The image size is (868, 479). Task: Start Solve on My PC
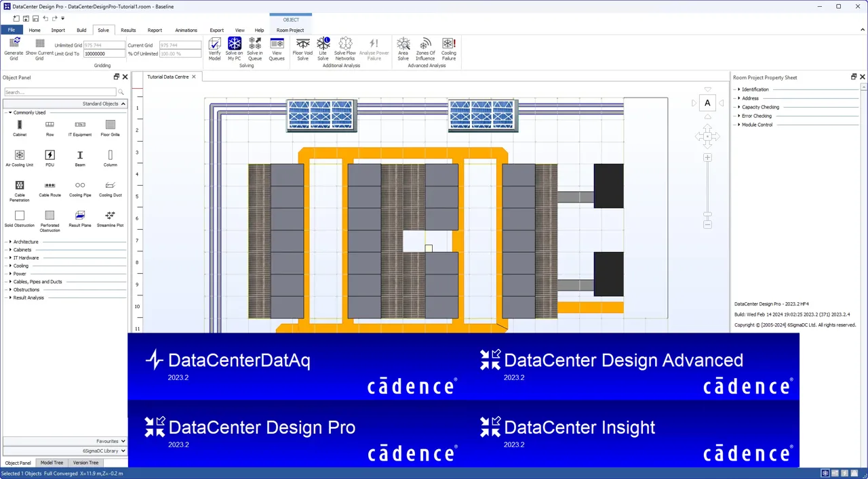234,49
